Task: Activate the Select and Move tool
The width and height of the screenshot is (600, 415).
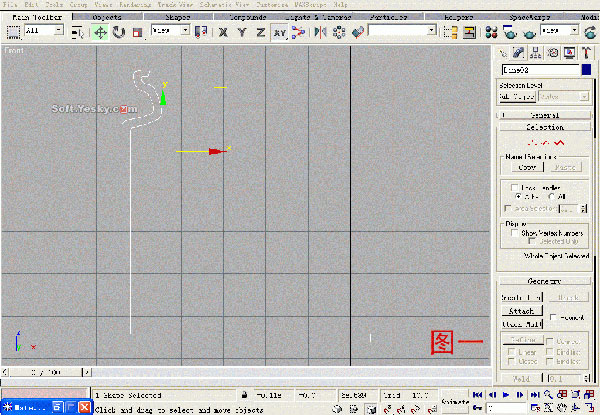Action: (100, 33)
